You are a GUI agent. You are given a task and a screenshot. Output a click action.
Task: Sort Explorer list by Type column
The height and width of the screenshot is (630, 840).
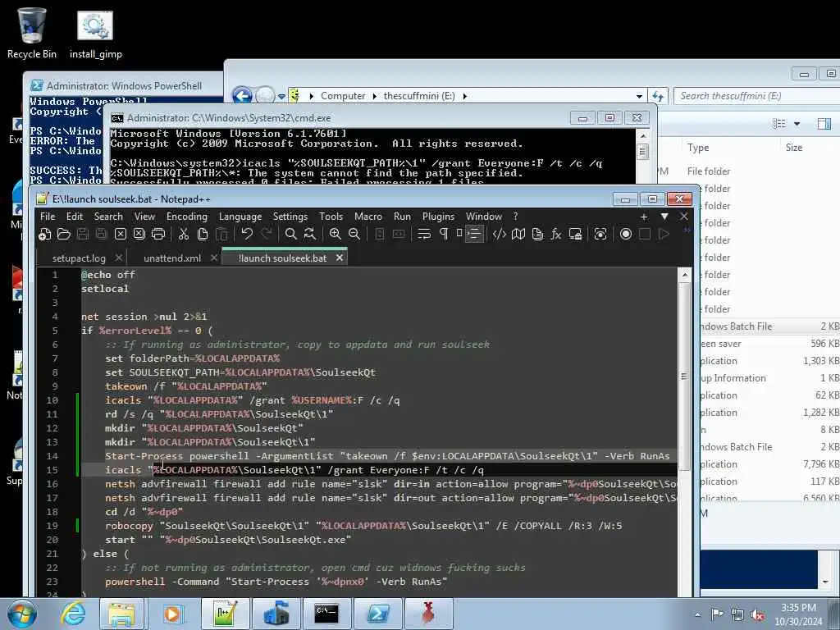click(698, 148)
